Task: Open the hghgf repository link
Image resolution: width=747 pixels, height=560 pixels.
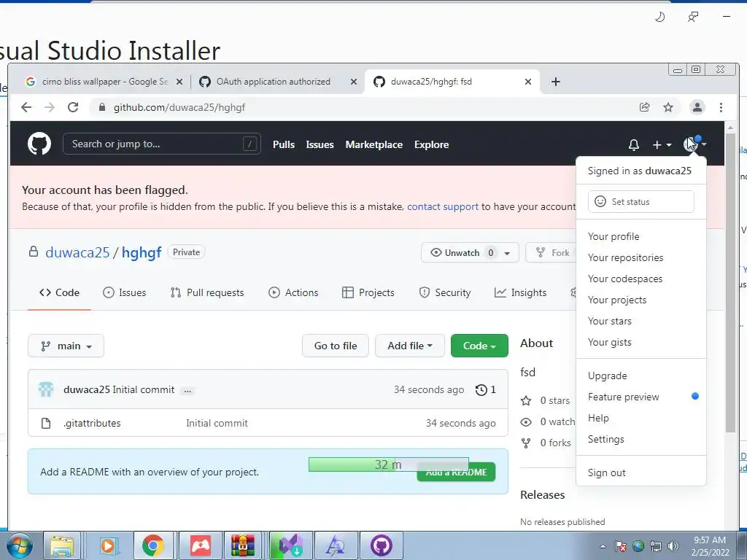Action: click(142, 252)
